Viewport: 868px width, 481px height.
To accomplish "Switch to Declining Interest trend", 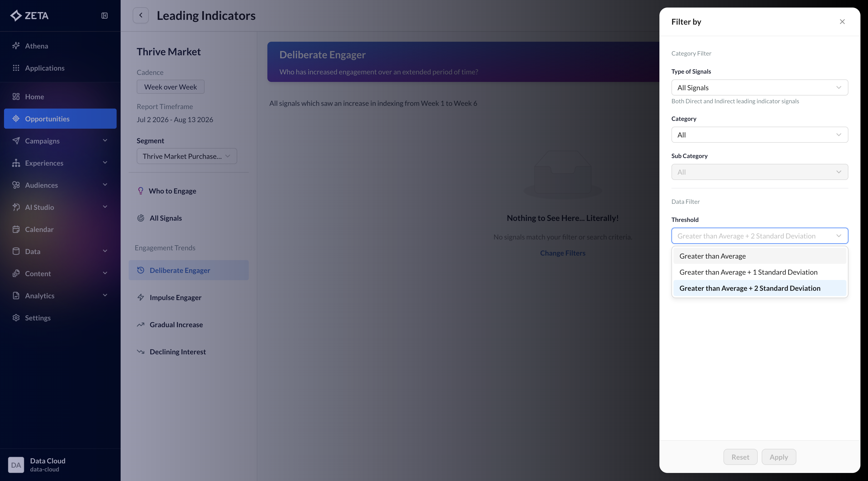I will (188, 352).
